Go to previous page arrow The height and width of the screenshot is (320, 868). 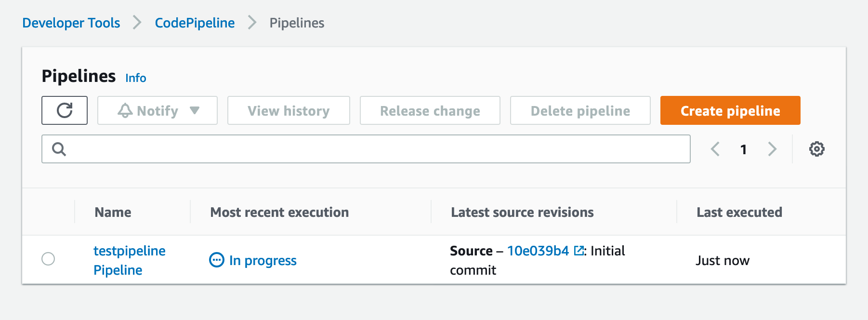click(715, 149)
